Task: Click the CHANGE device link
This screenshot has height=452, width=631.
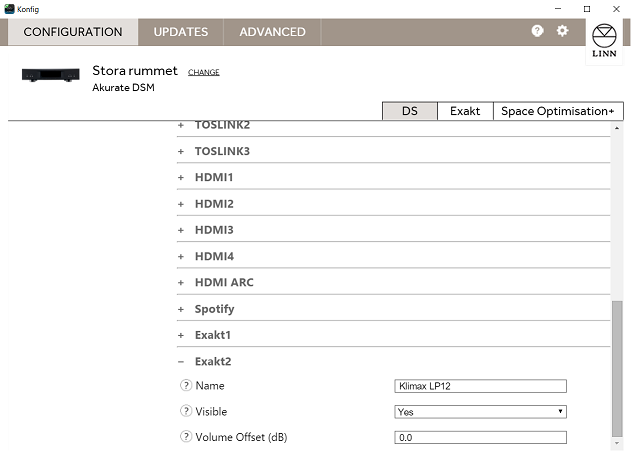Action: click(x=203, y=72)
